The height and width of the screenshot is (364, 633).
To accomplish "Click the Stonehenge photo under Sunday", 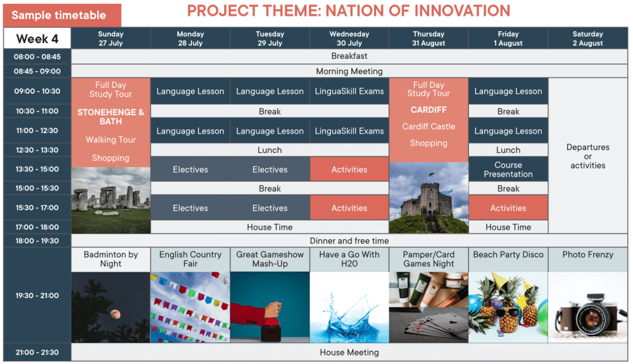I will [x=111, y=200].
